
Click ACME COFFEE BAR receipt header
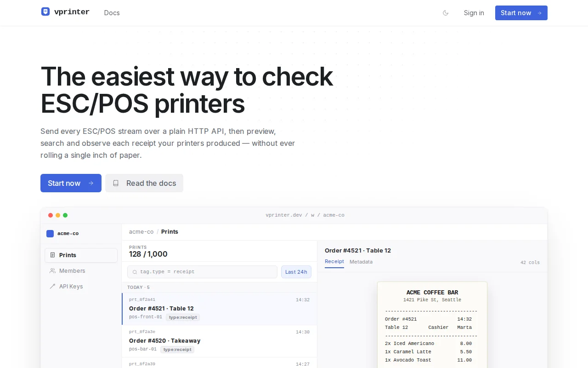click(432, 293)
